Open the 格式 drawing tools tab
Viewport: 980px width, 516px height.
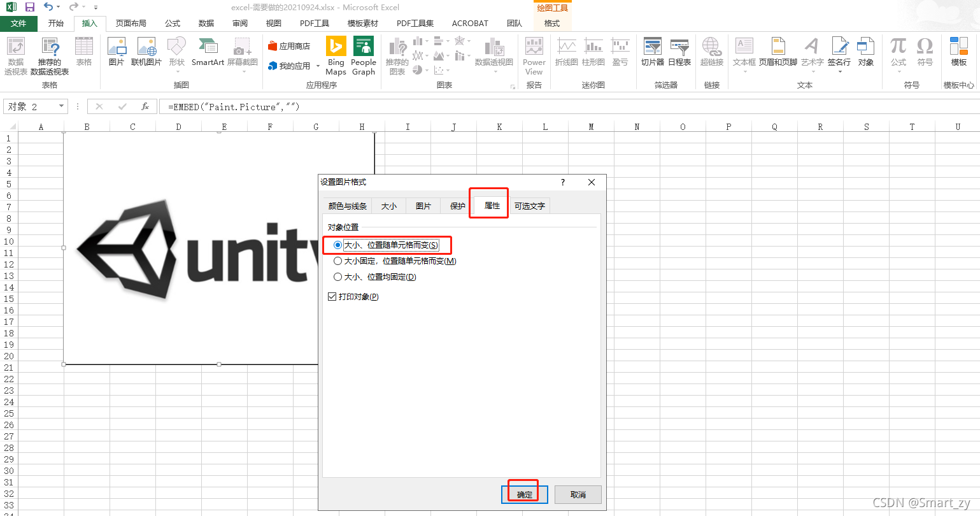[x=552, y=24]
